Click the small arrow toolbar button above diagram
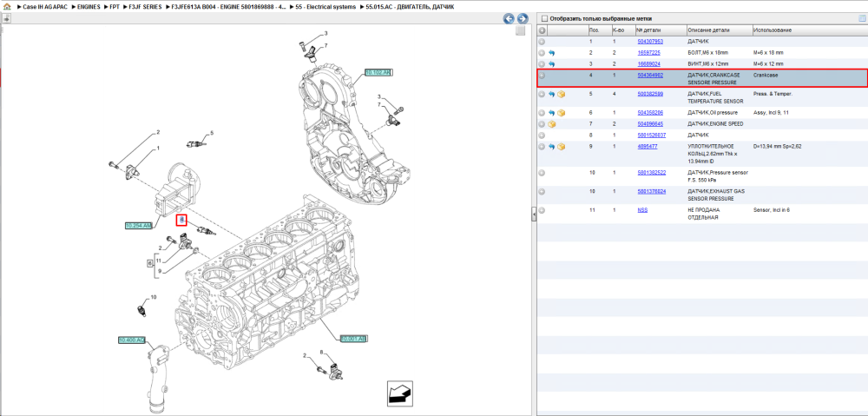Screen dimensions: 868x416 (7, 19)
